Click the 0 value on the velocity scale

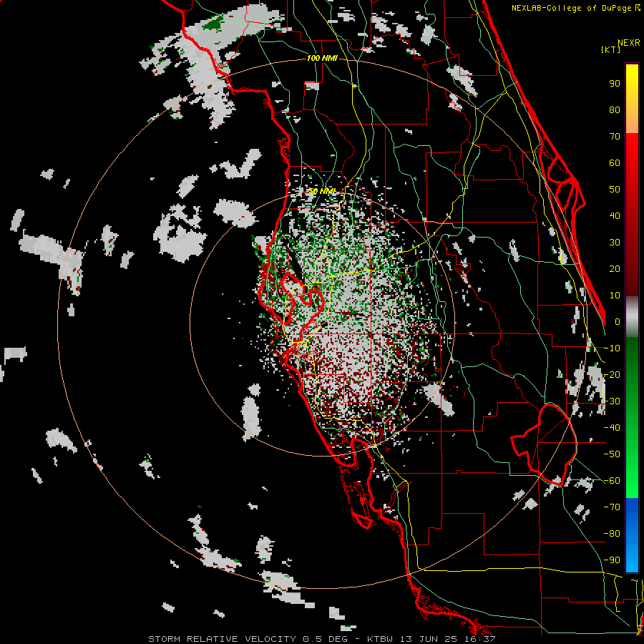click(618, 321)
